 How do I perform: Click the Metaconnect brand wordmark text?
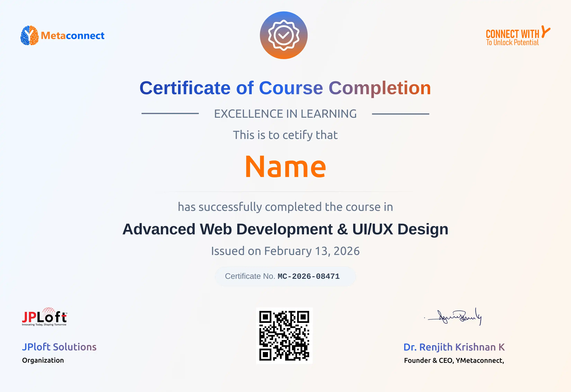(72, 36)
